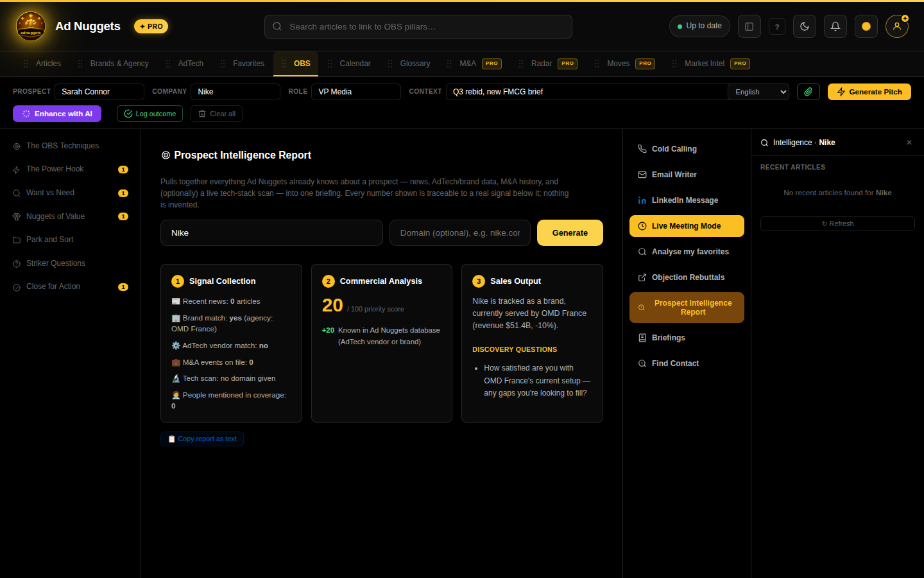924x578 pixels.
Task: Open the user profile avatar icon
Action: pos(897,26)
